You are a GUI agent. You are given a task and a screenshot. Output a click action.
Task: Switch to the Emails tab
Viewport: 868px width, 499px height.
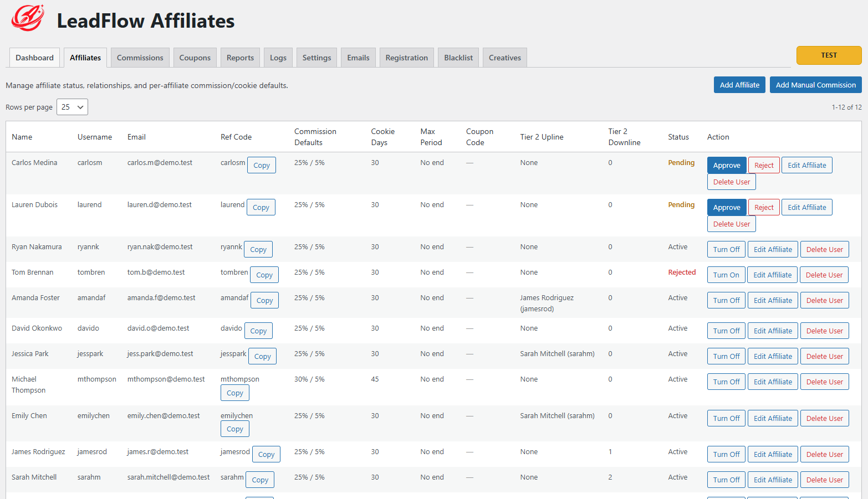pyautogui.click(x=358, y=57)
